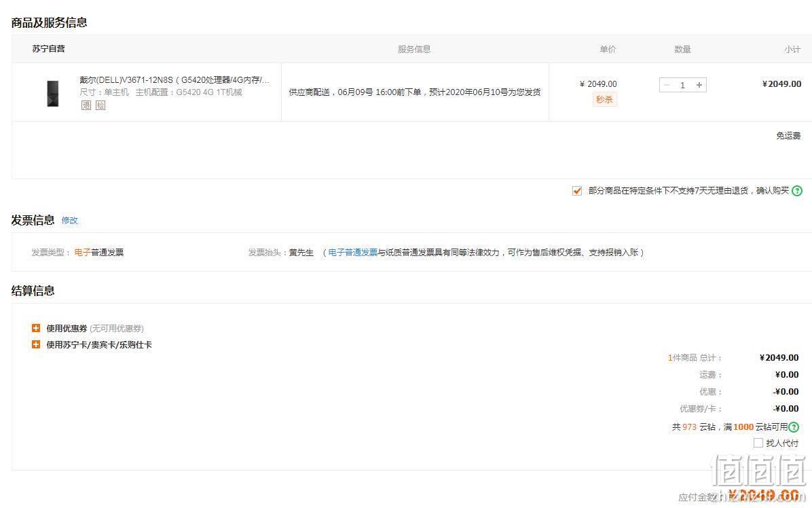This screenshot has width=812, height=508.
Task: Click the 退 return-policy badge icon
Action: coord(86,105)
